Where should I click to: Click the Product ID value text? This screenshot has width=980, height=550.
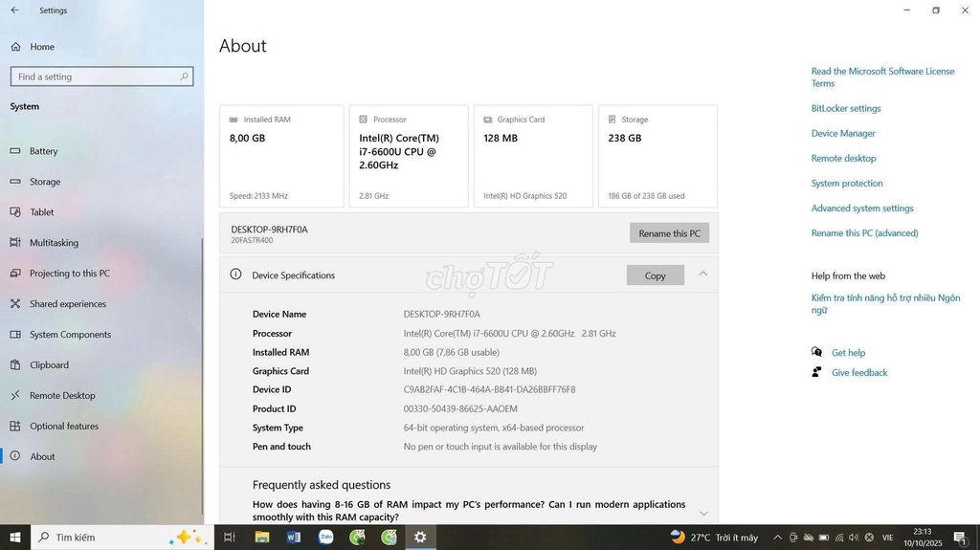pos(460,408)
